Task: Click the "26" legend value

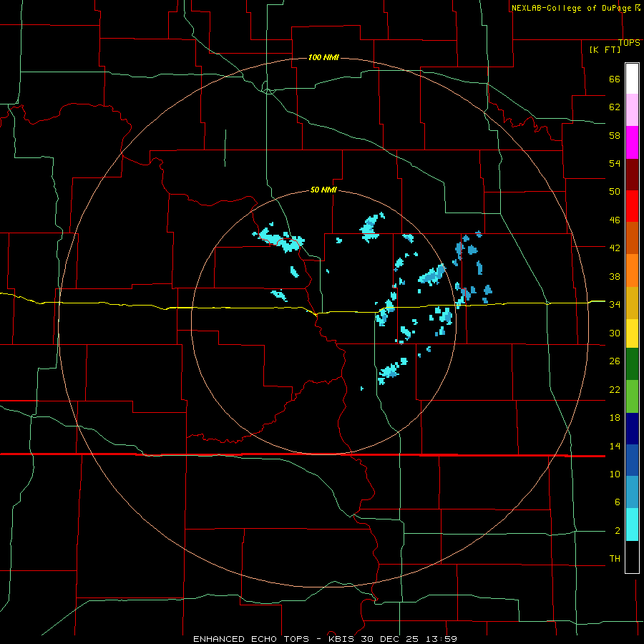Action: coord(615,361)
